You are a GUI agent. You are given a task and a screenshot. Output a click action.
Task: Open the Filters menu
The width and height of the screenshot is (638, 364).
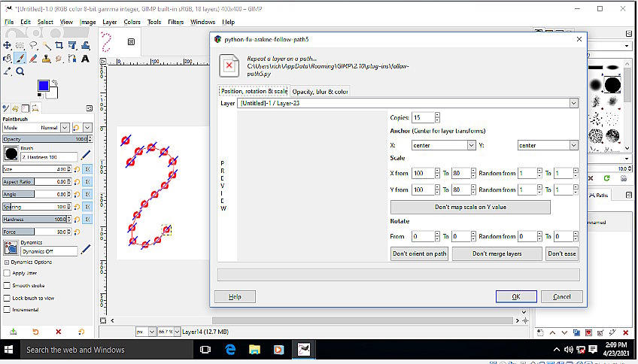(x=176, y=22)
